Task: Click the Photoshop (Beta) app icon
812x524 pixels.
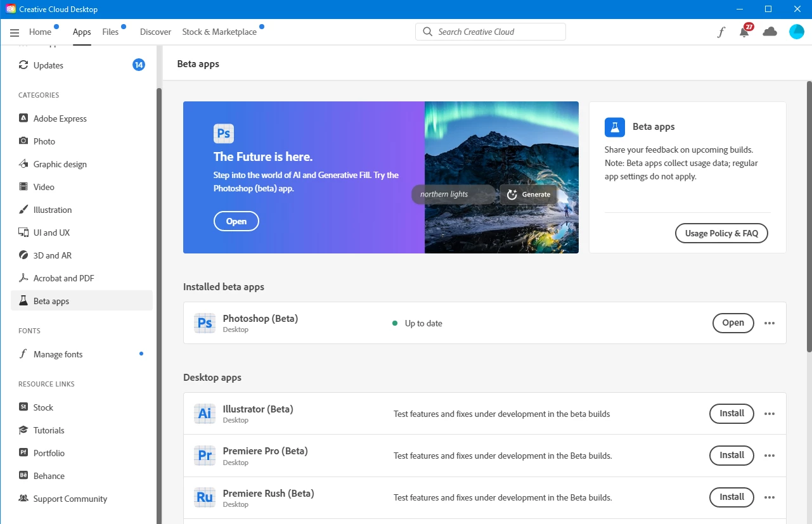Action: point(205,323)
